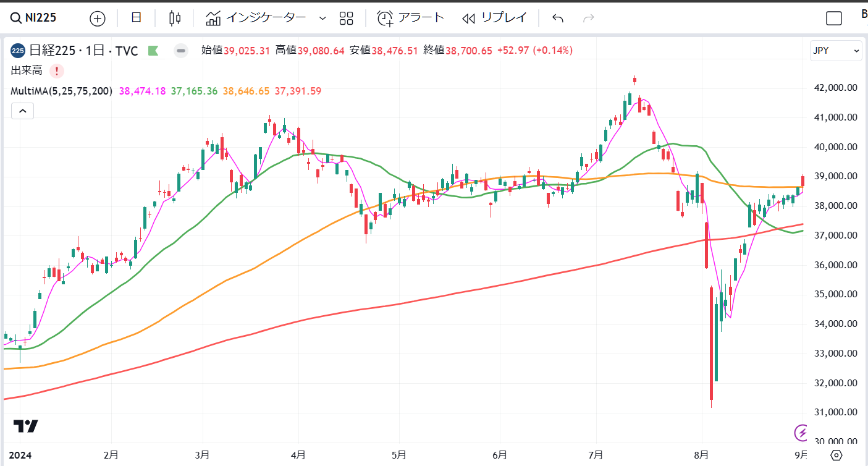Screen dimensions: 868x466
Task: Click TradingView logo on chart
Action: (26, 426)
